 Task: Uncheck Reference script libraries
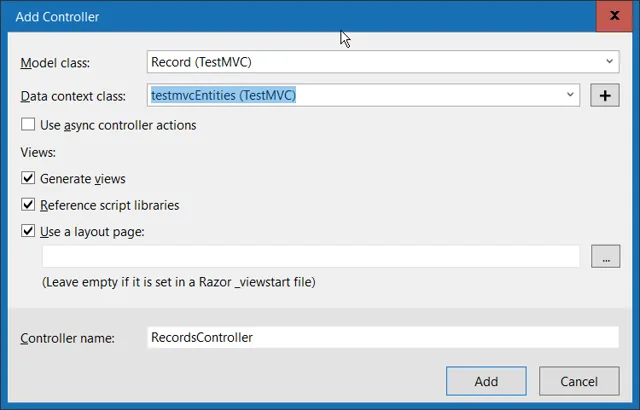coord(28,204)
